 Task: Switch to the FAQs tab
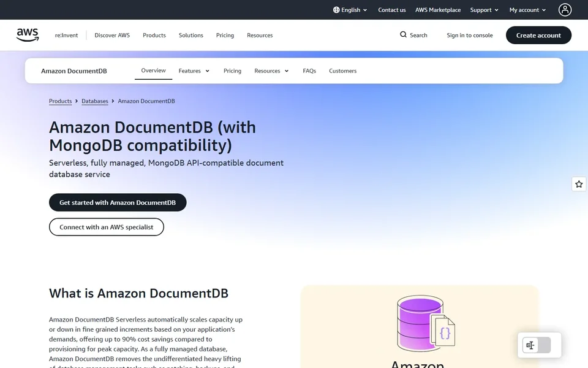(x=309, y=71)
